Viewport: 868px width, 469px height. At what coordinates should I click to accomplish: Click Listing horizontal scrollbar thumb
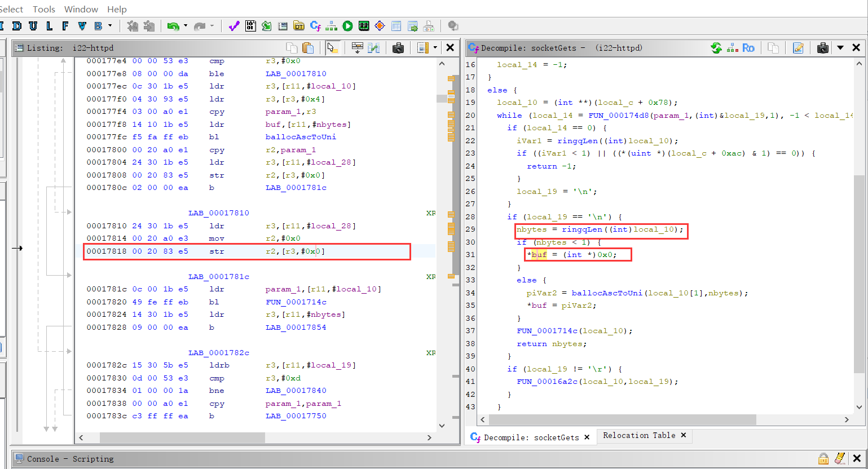(x=182, y=437)
